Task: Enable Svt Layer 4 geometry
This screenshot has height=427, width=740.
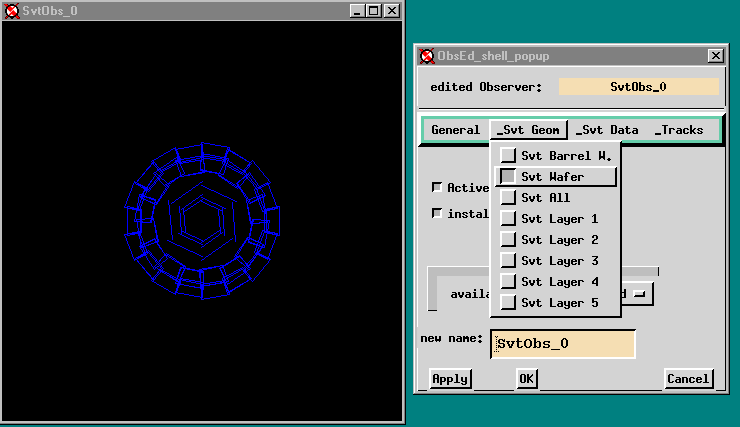Action: tap(509, 282)
